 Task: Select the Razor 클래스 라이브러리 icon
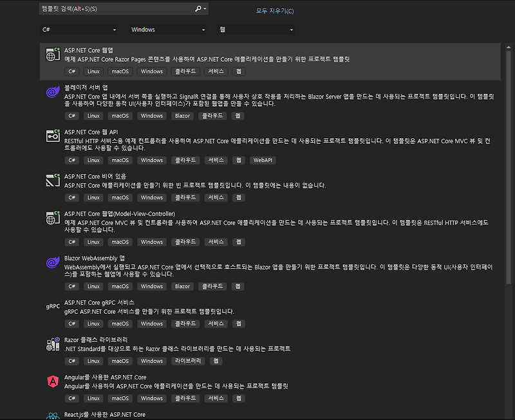(51, 345)
